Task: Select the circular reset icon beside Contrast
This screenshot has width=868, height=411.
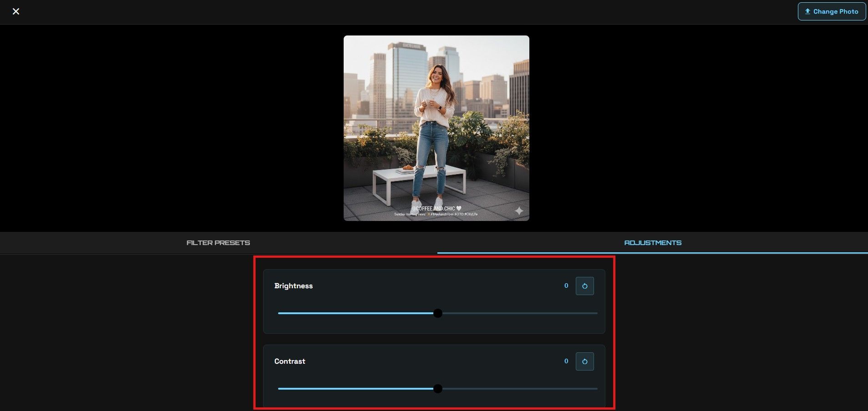Action: click(x=584, y=361)
